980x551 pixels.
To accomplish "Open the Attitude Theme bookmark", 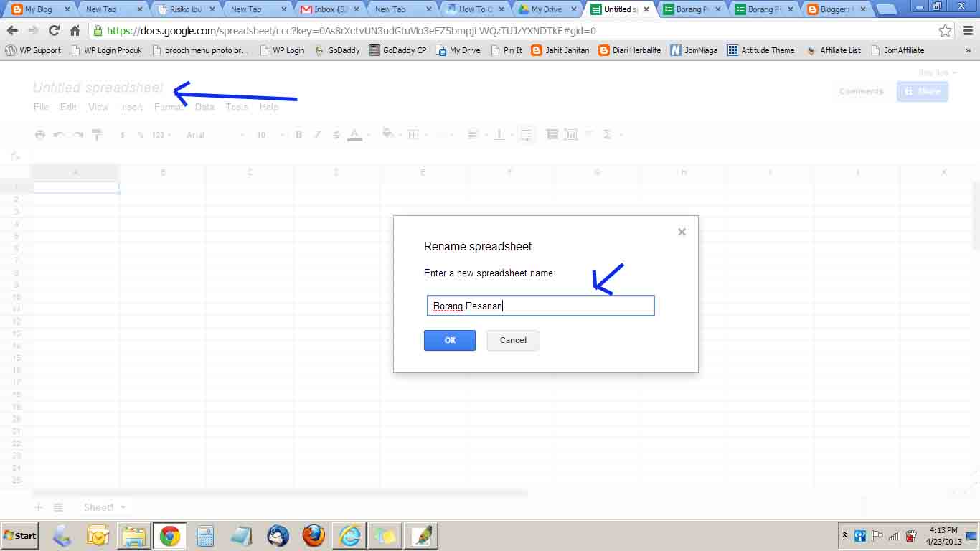I will pos(761,50).
